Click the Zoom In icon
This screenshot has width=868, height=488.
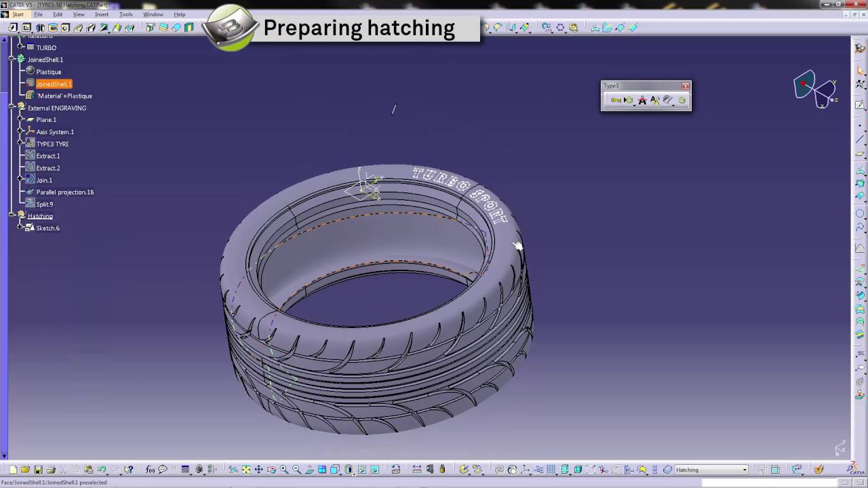pos(284,469)
